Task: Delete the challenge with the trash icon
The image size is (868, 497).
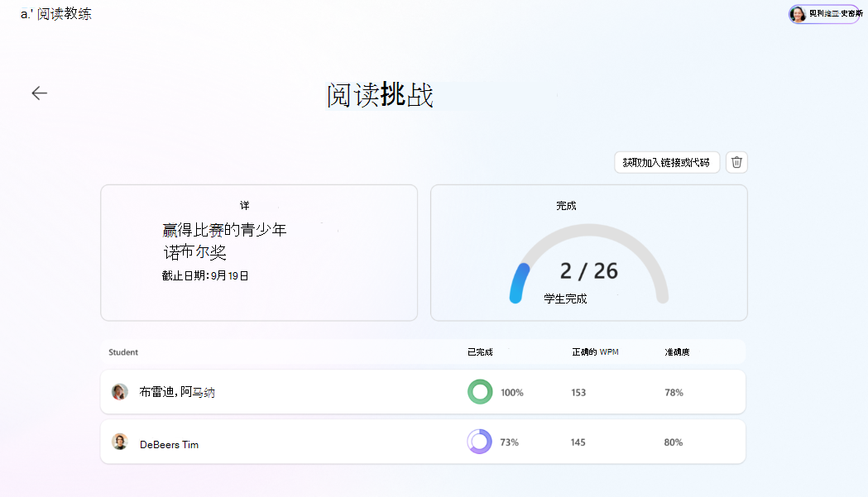Action: click(x=736, y=162)
